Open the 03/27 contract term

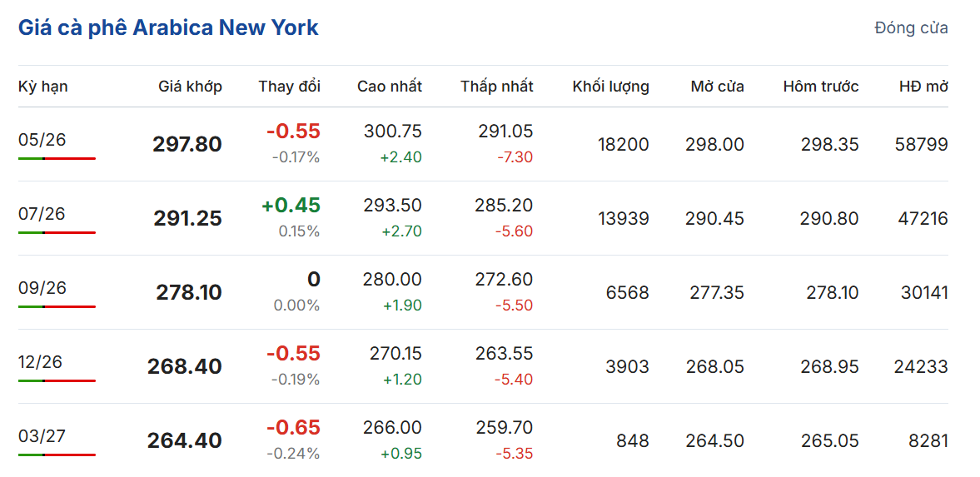42,436
